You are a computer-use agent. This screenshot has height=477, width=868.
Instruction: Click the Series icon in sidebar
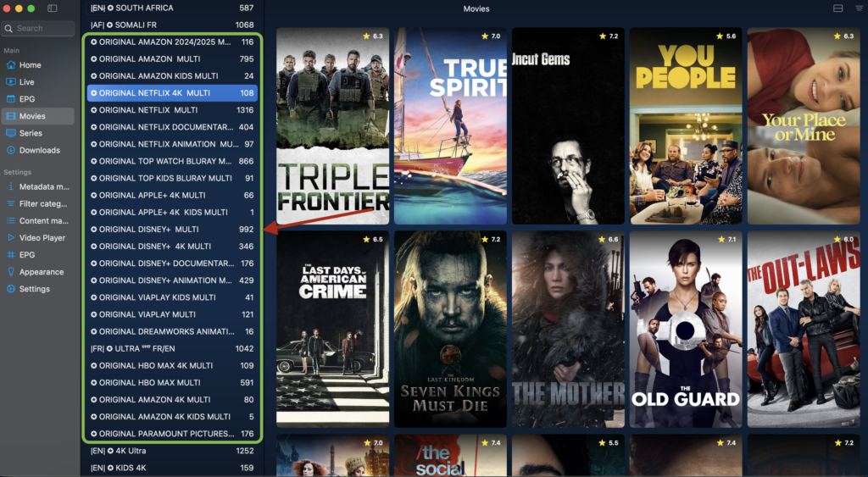click(x=10, y=133)
